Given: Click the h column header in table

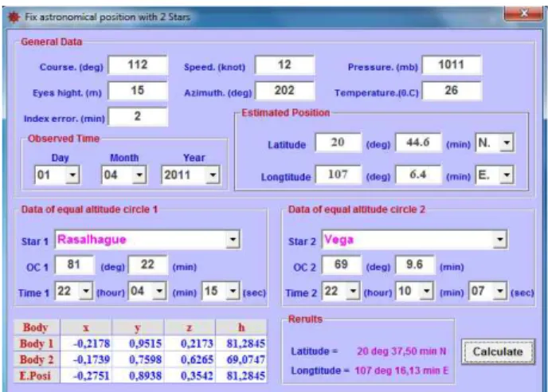Looking at the screenshot, I should [x=241, y=327].
